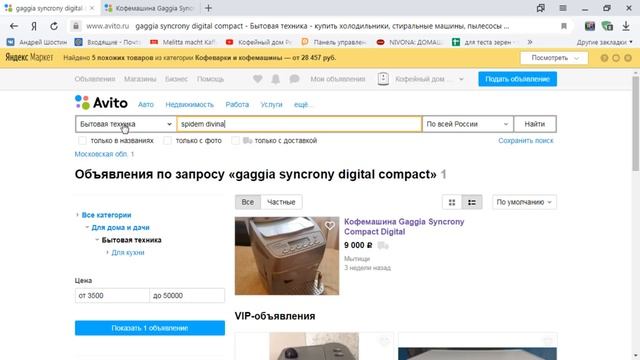Viewport: 640px width, 360px height.
Task: Reload the page with the refresh icon
Action: pyautogui.click(x=54, y=26)
